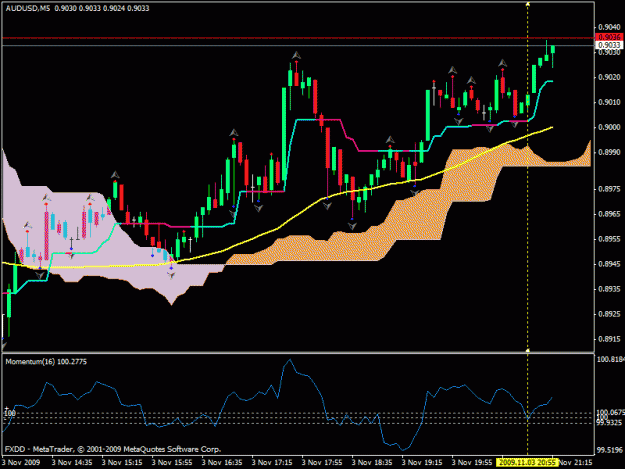Click the FXDD MetaTrader copyright text
Screen dimensions: 625x469
(113, 449)
